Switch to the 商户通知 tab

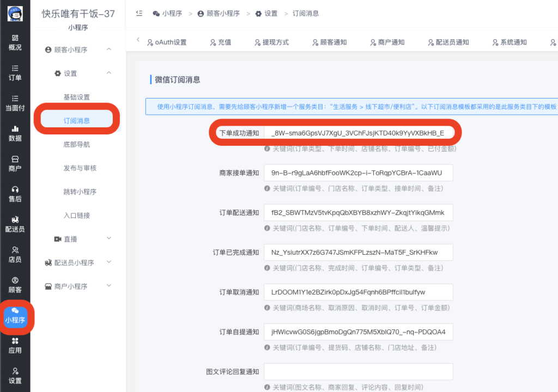(x=391, y=41)
